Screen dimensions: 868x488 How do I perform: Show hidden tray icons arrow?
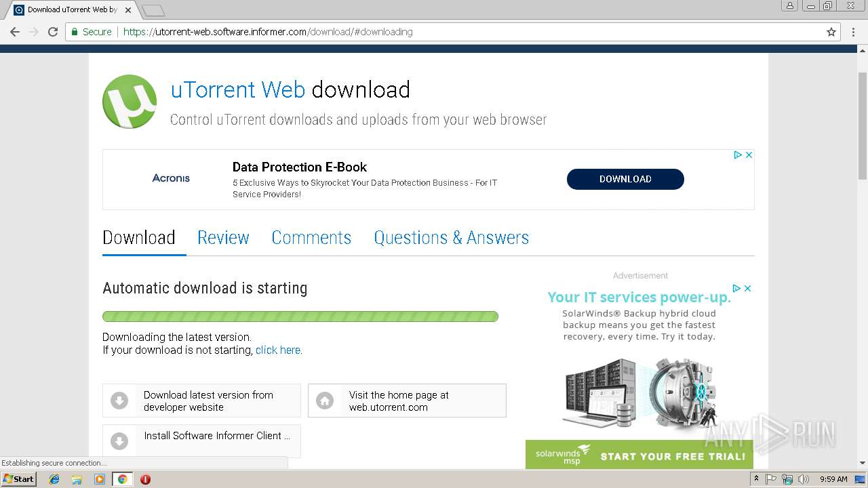pyautogui.click(x=756, y=479)
